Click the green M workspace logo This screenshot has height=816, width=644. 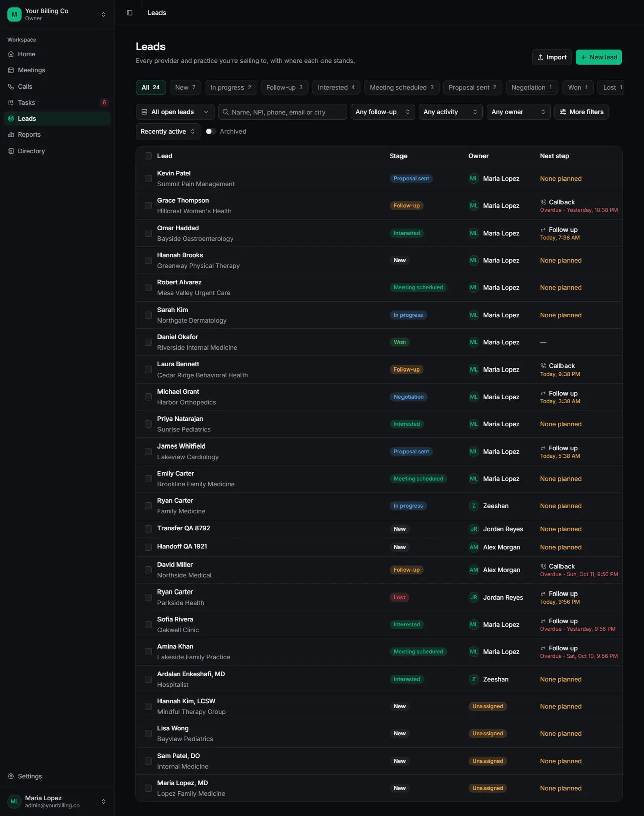(x=14, y=15)
